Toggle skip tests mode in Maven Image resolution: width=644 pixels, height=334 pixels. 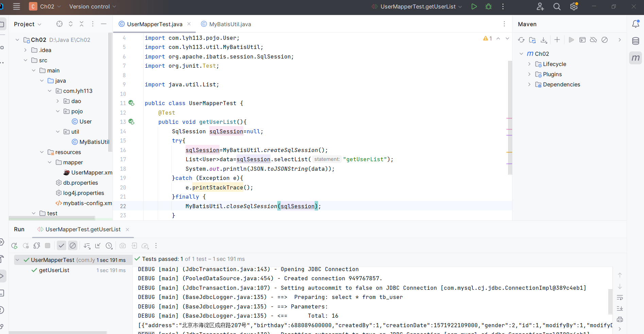(x=605, y=40)
